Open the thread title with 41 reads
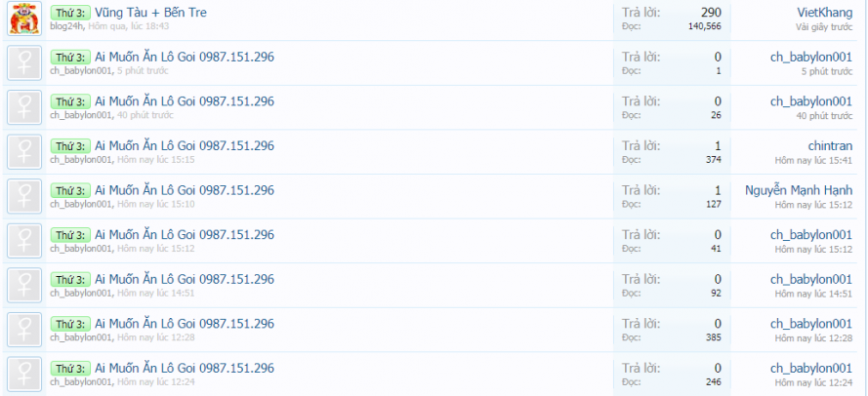The height and width of the screenshot is (396, 868). point(185,234)
